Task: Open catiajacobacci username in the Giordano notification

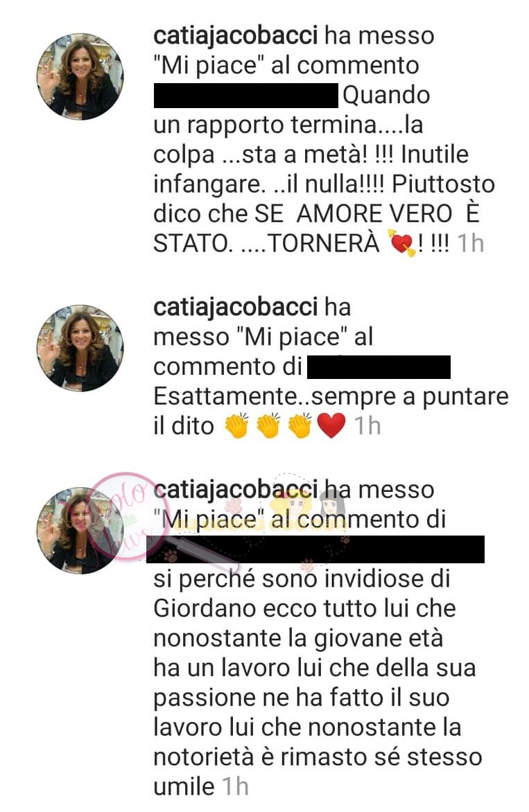Action: coord(236,489)
